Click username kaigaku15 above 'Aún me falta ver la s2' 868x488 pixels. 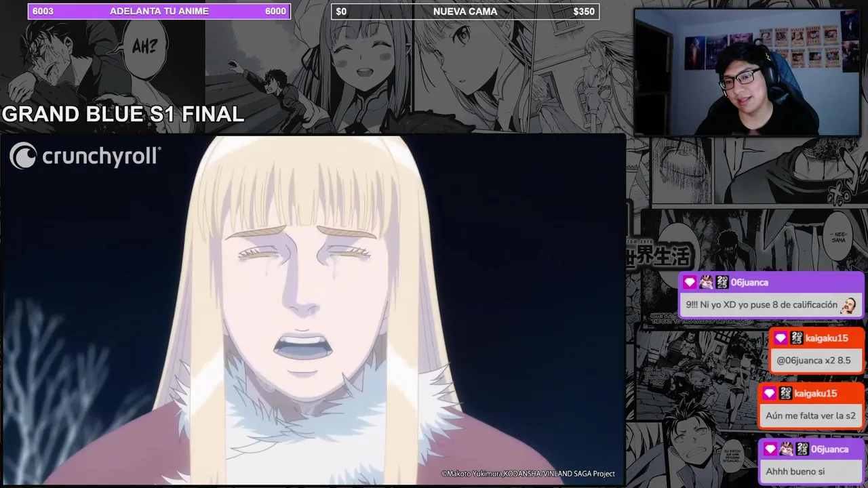816,394
